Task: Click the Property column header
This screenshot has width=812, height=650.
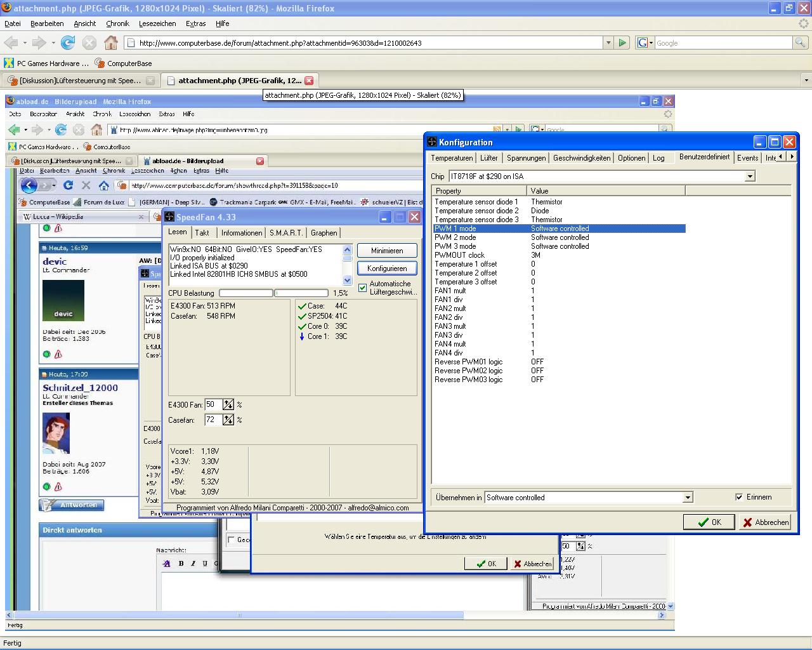Action: (479, 190)
